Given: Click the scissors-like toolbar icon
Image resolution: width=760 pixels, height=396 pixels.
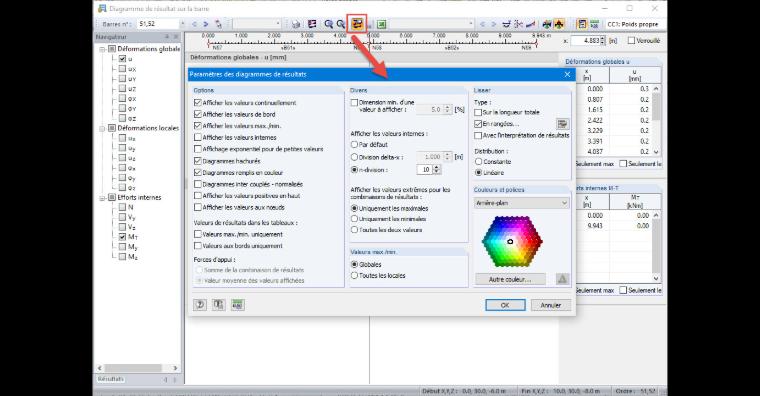Looking at the screenshot, I should [x=518, y=24].
